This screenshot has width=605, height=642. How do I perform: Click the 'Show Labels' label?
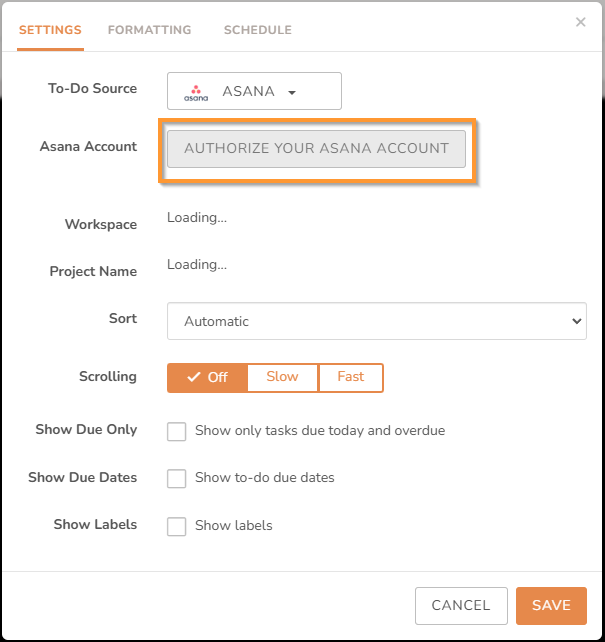point(95,524)
